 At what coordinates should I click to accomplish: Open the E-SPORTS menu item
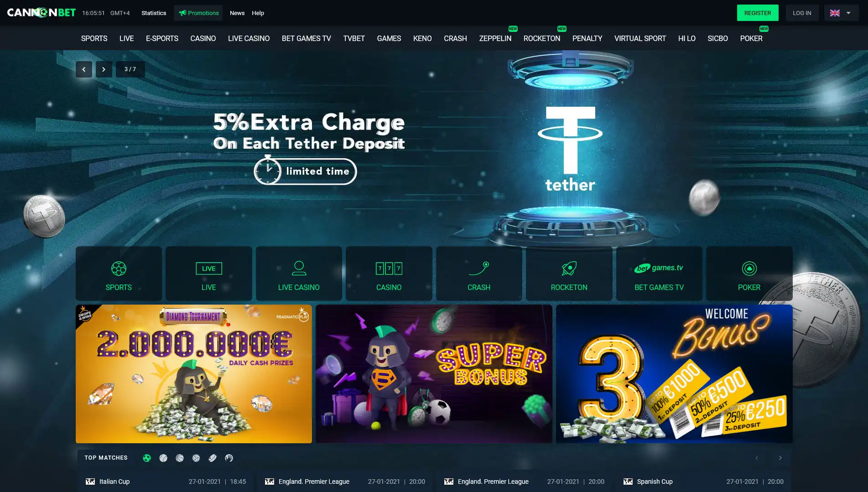pos(162,38)
